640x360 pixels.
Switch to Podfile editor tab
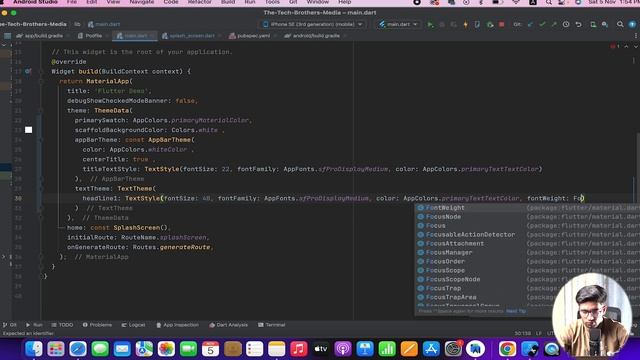(x=93, y=36)
